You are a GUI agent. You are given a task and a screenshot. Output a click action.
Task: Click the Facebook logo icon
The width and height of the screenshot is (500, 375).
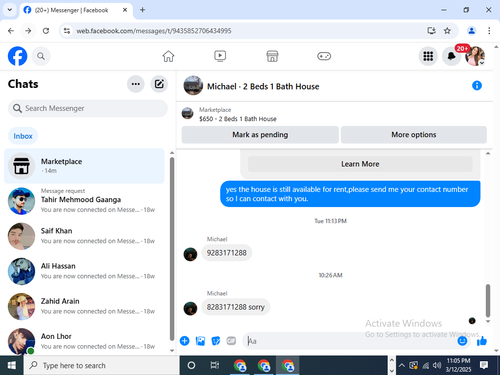point(17,56)
